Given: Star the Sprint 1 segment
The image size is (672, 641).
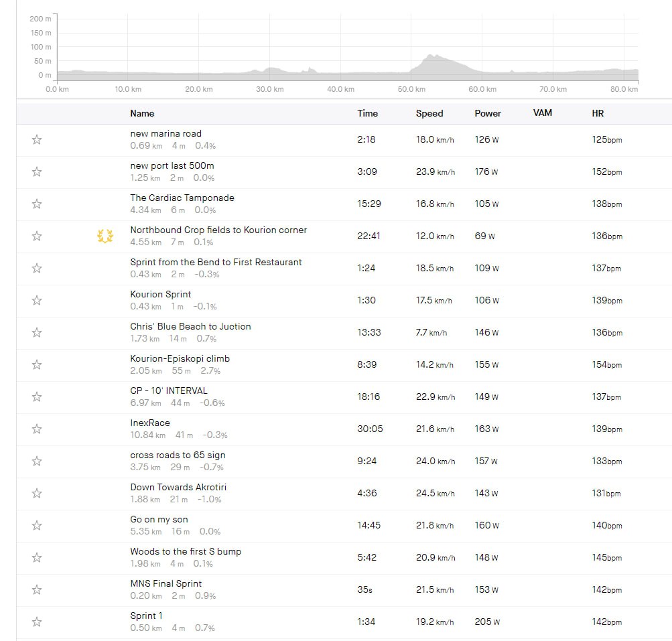Looking at the screenshot, I should (37, 622).
